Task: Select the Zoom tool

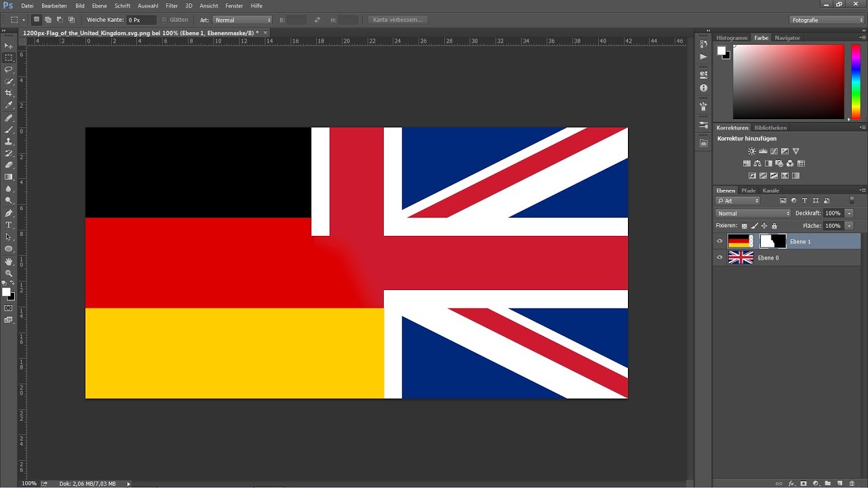Action: 9,273
